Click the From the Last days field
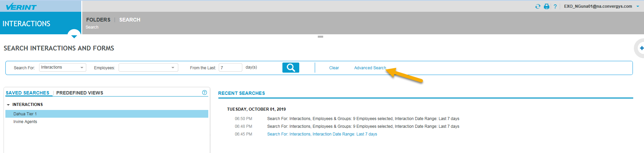The image size is (644, 153). tap(230, 68)
